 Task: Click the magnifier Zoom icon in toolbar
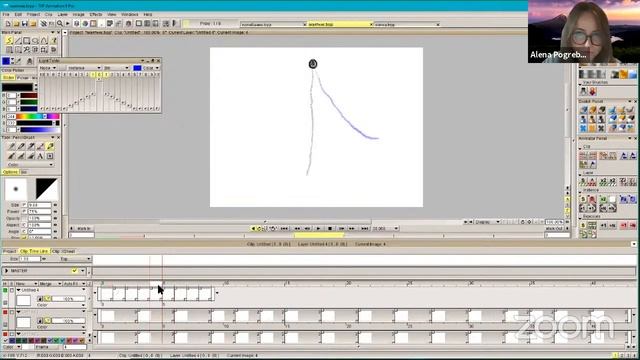pos(60,24)
